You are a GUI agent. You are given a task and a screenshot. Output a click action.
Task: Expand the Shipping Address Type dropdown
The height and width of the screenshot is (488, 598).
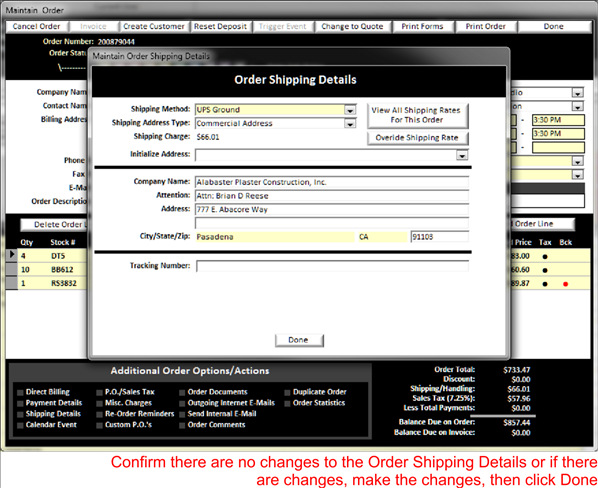point(350,124)
